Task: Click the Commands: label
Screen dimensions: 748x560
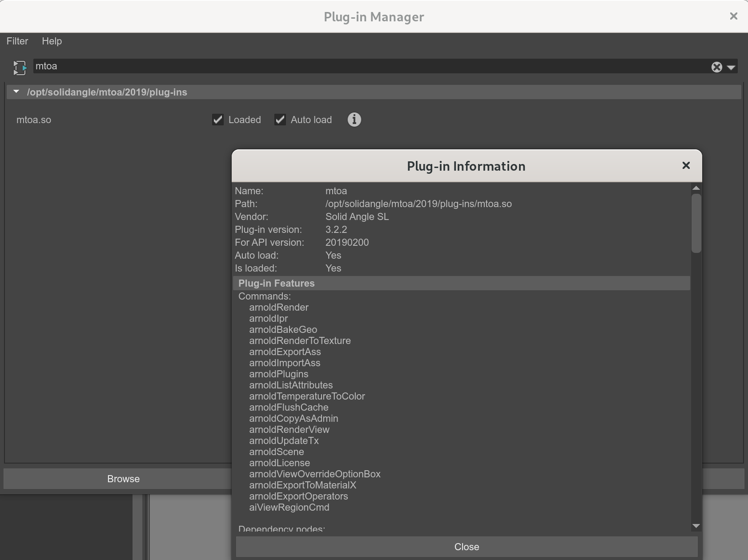Action: pos(265,296)
